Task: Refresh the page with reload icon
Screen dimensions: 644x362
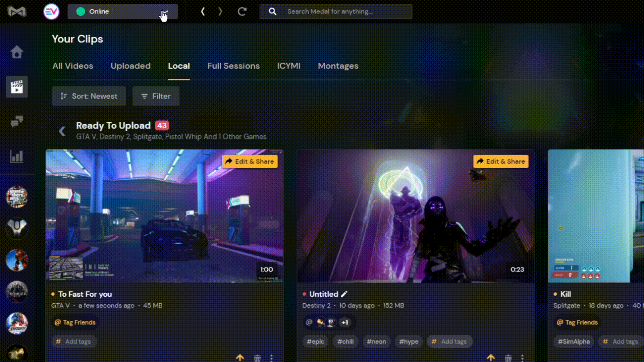Action: [x=242, y=11]
